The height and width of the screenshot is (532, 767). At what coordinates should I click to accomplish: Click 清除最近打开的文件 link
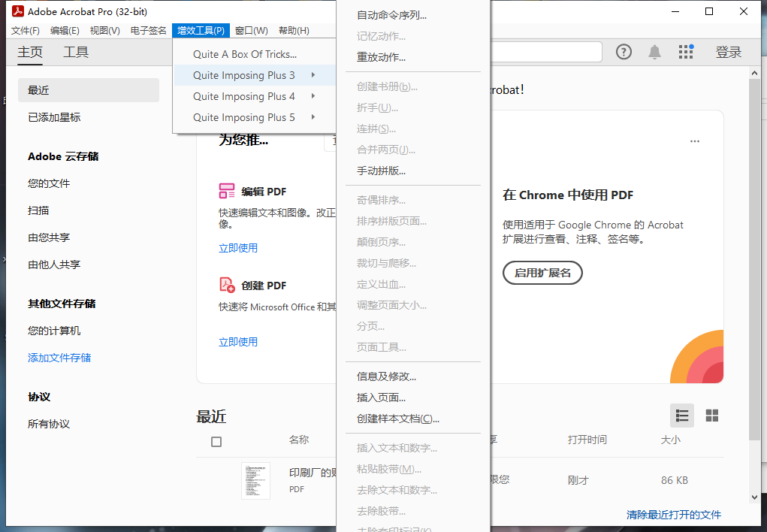674,515
